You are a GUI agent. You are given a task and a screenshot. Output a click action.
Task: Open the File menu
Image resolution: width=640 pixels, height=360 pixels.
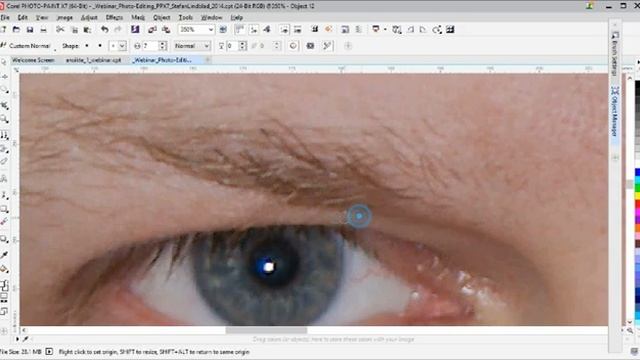[x=5, y=18]
